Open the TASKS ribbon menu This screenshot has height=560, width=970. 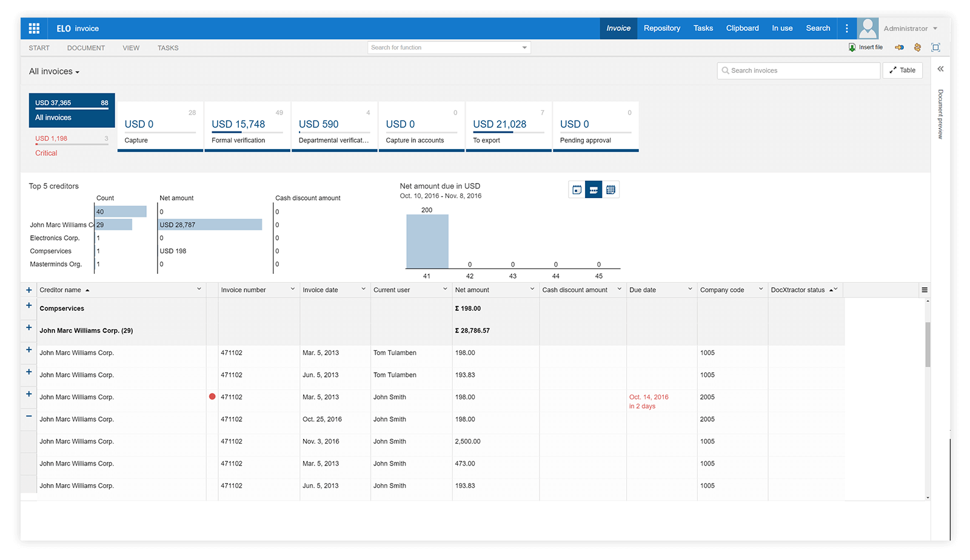(168, 48)
